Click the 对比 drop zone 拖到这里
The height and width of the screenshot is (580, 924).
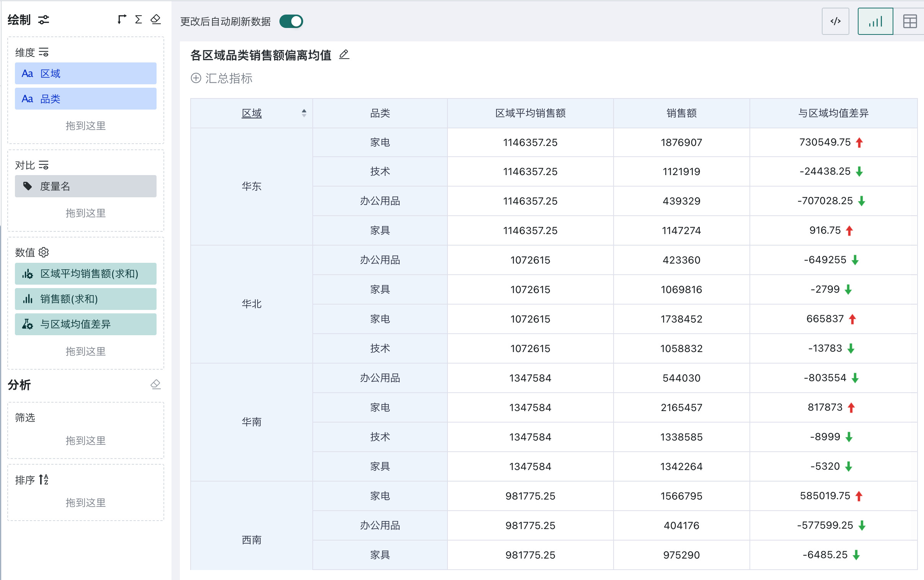tap(86, 213)
